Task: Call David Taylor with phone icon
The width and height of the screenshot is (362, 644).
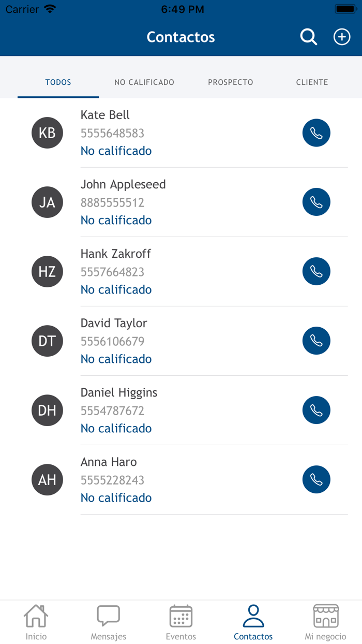Action: tap(316, 341)
